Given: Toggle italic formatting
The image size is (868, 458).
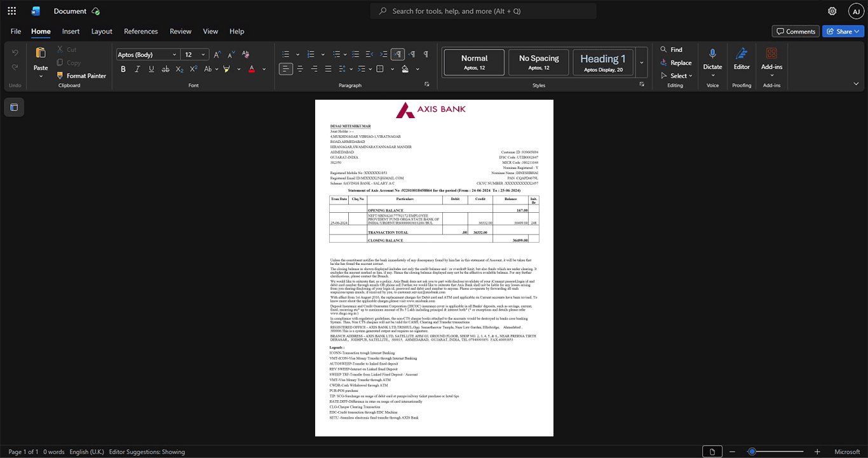Looking at the screenshot, I should [x=137, y=69].
